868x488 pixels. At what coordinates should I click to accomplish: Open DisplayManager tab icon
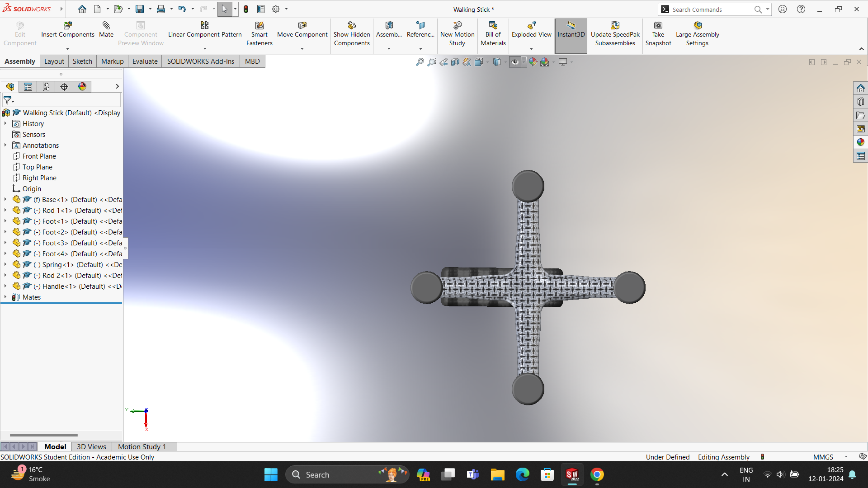[x=82, y=87]
